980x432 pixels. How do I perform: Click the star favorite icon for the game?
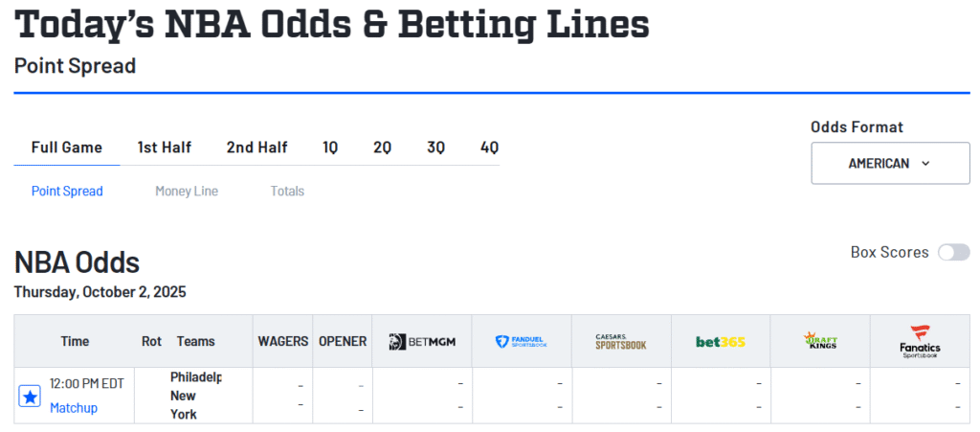(30, 396)
